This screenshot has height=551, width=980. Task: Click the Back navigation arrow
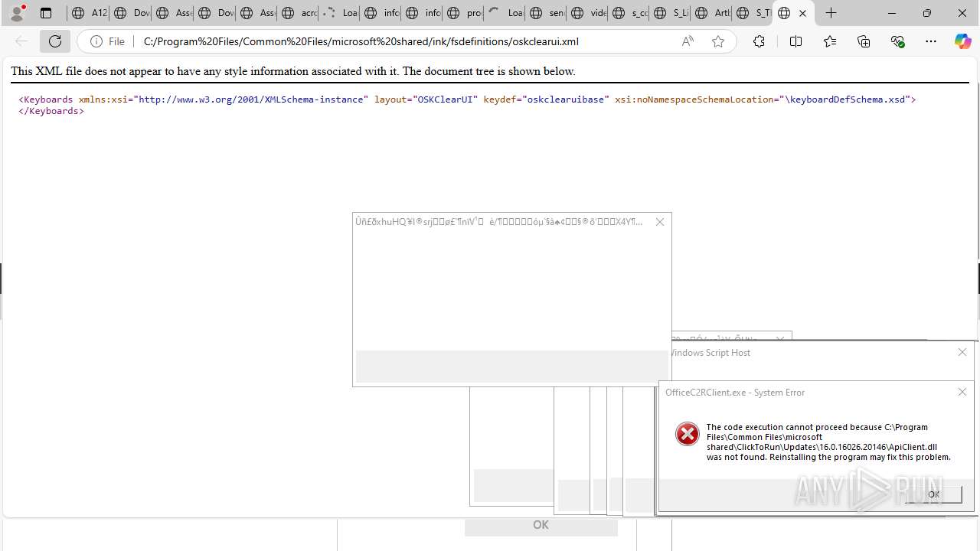coord(21,41)
